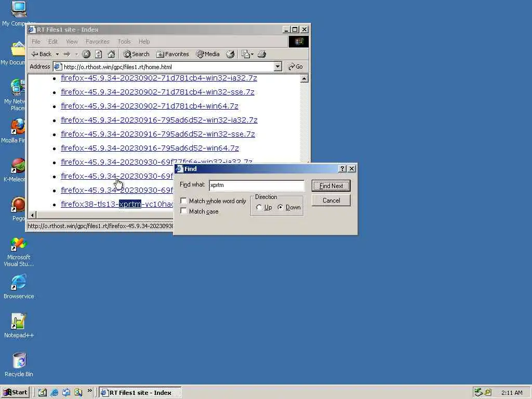Viewport: 532px width, 399px height.
Task: Select the Notepad++ desktop icon
Action: pos(19,326)
